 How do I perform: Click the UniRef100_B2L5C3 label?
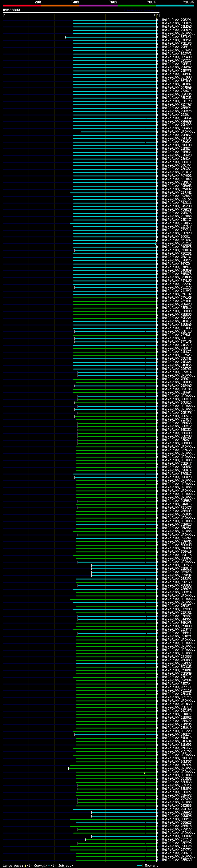click(x=176, y=782)
